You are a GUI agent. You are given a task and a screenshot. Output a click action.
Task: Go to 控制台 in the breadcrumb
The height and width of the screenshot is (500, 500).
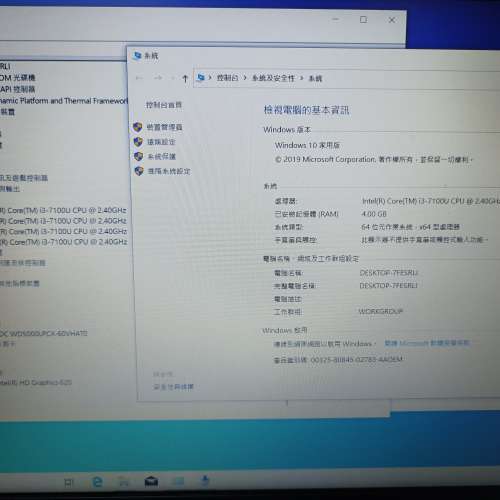tap(228, 78)
